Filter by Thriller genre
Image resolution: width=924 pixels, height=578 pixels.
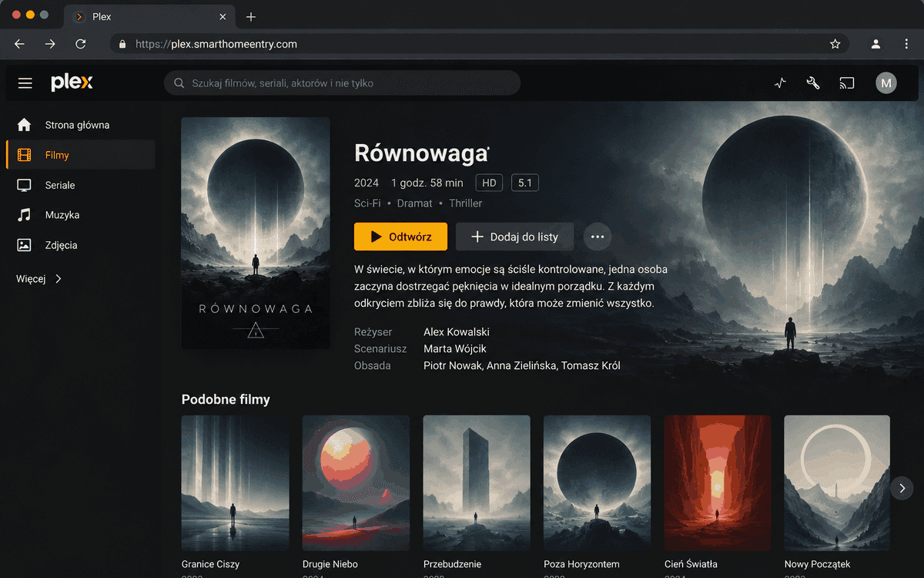466,203
